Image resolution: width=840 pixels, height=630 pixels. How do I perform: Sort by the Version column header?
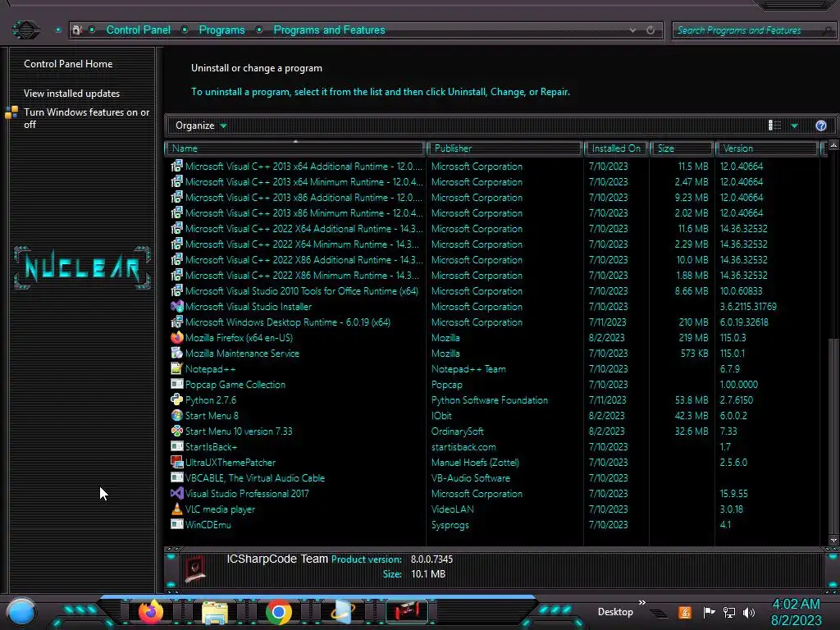point(767,148)
